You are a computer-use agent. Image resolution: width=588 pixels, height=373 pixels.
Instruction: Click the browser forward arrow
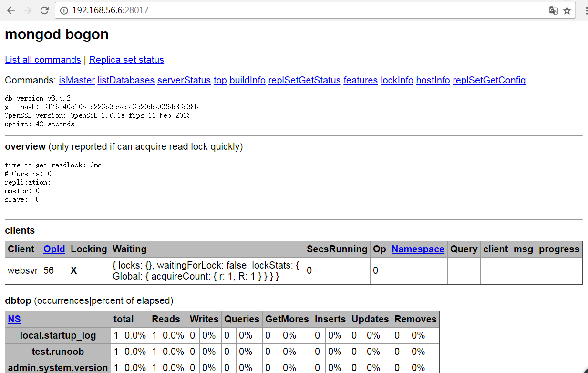[28, 10]
